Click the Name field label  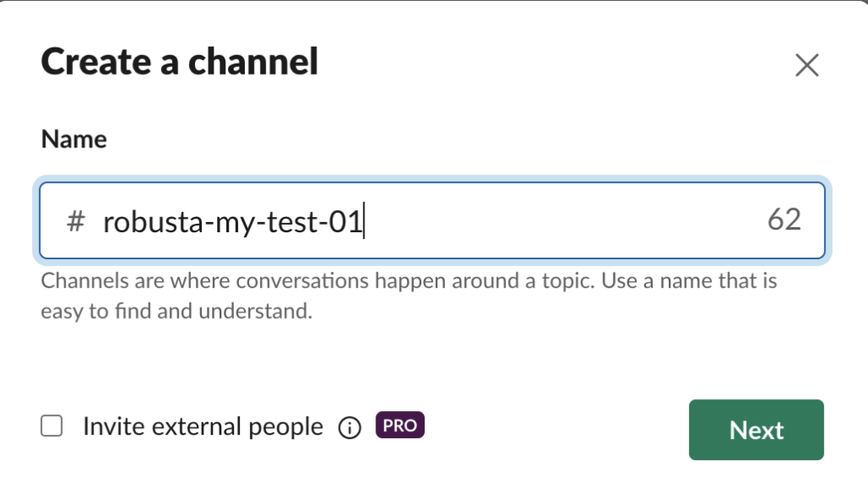click(x=74, y=139)
